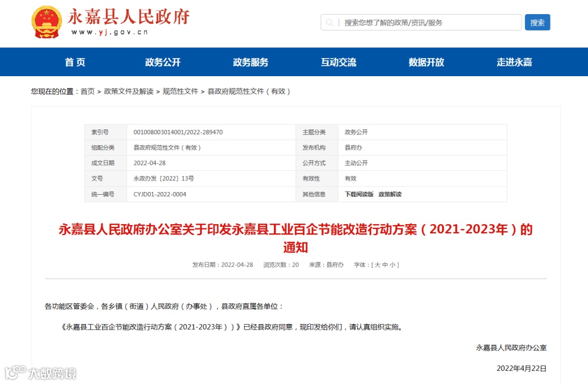
Task: Open 县政府规范性文件（有效）breadcrumb link
Action: pyautogui.click(x=249, y=91)
